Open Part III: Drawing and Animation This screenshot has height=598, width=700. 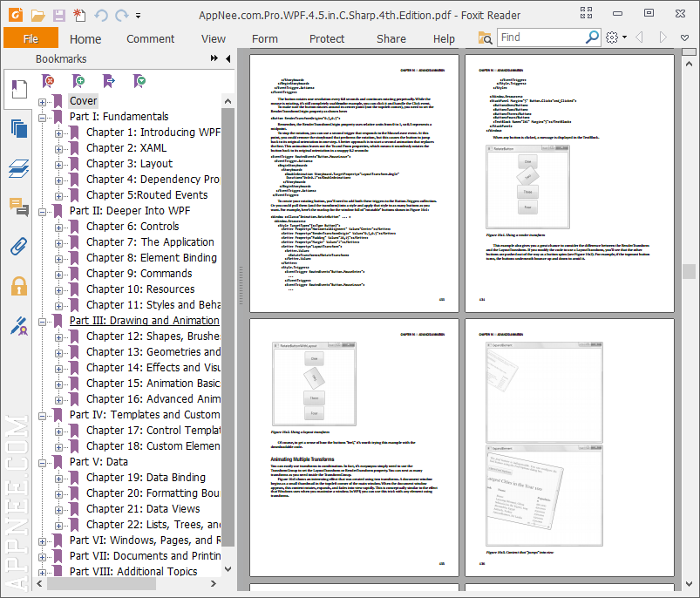(x=144, y=321)
